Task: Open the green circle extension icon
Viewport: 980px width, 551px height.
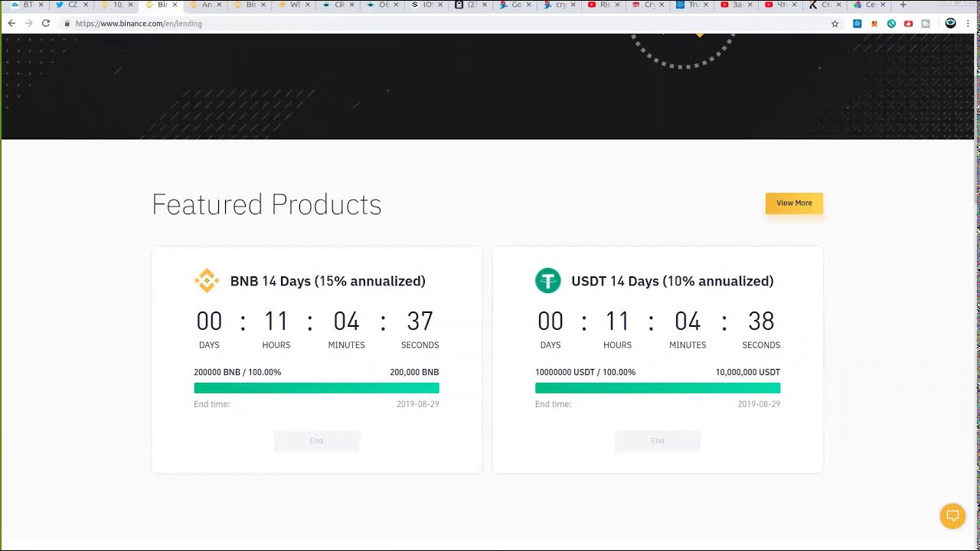Action: [x=891, y=24]
